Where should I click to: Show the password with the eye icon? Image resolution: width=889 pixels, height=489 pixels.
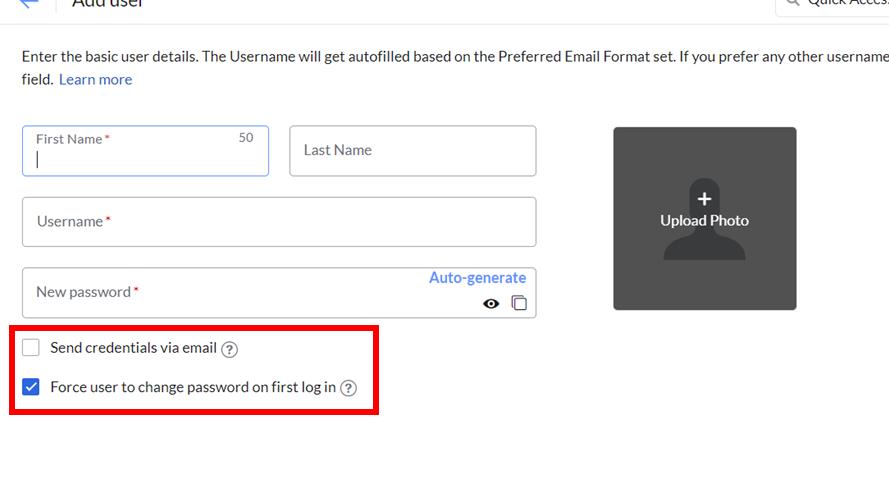[x=491, y=303]
